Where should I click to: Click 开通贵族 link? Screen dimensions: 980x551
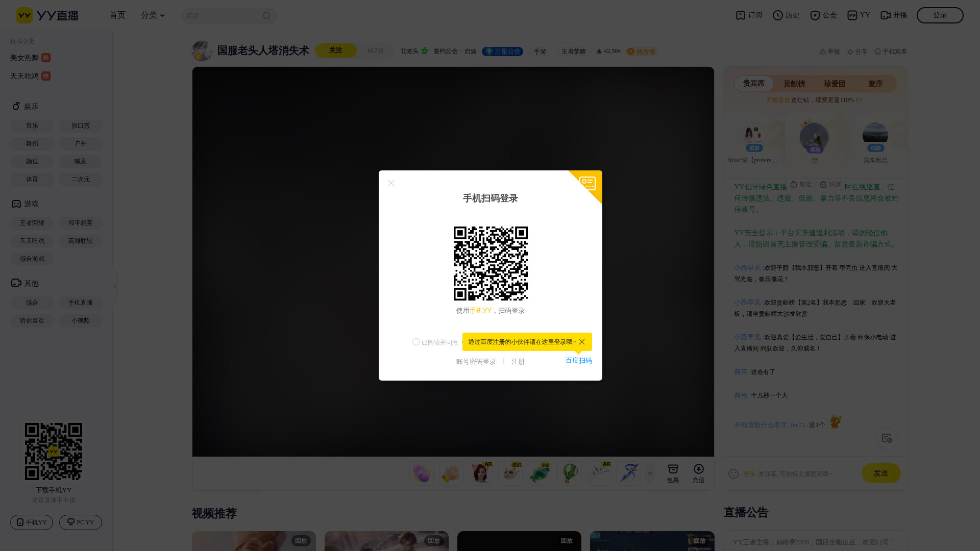point(778,101)
